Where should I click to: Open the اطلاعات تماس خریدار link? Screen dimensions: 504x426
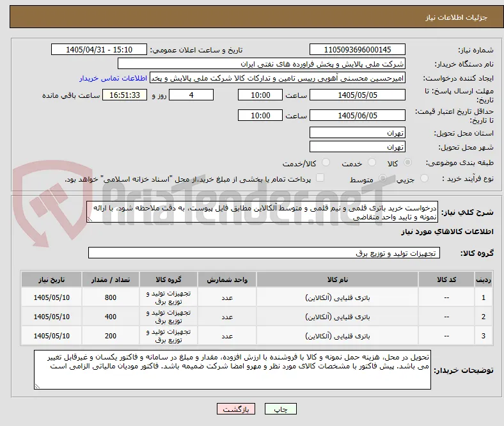click(x=113, y=78)
